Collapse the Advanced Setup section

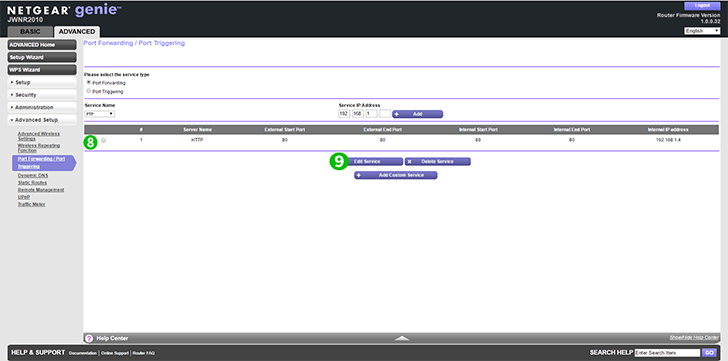coord(42,120)
